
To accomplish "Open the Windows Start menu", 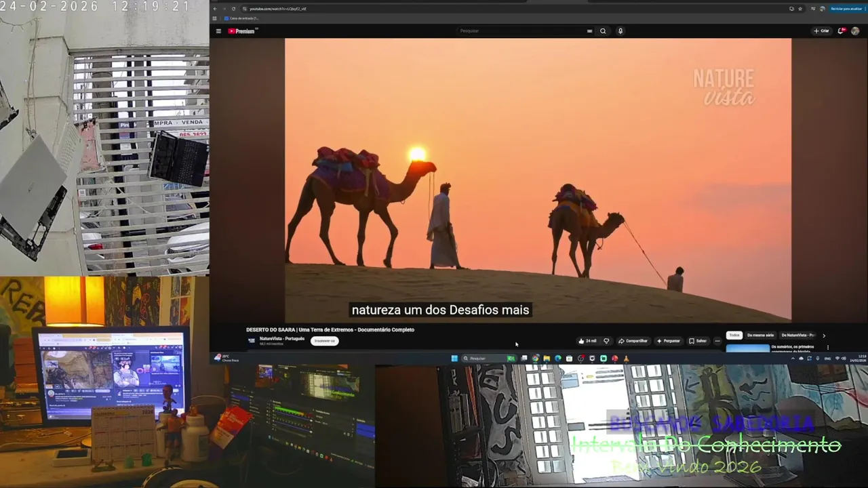I will tap(454, 359).
